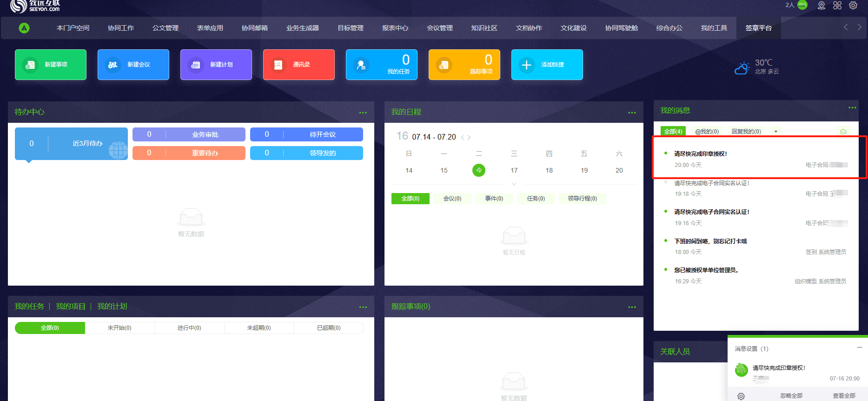Open the 通讯录 shortcut tile
The width and height of the screenshot is (868, 401).
pos(299,65)
